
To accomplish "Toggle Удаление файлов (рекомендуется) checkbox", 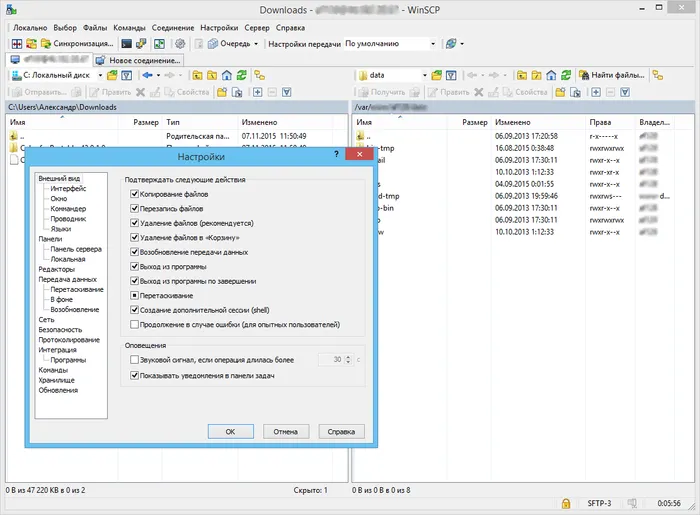I will point(134,223).
